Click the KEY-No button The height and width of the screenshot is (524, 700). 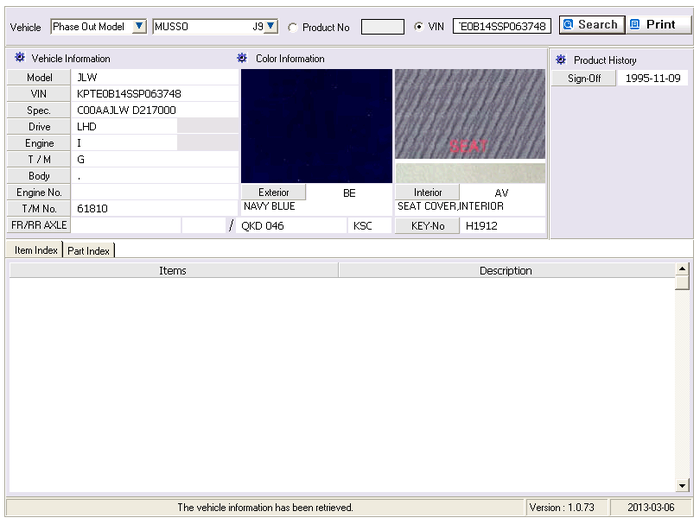click(427, 226)
